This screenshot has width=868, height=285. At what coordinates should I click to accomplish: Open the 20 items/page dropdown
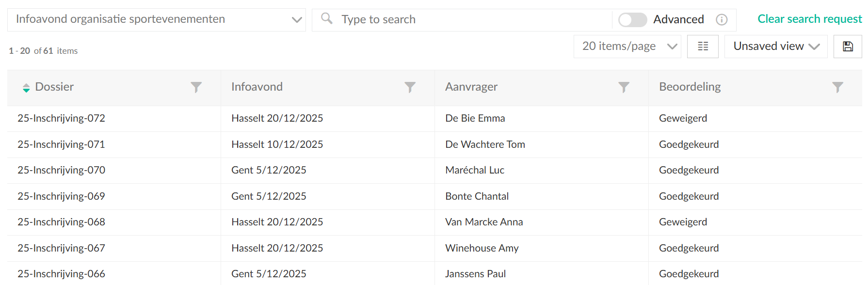click(x=627, y=47)
